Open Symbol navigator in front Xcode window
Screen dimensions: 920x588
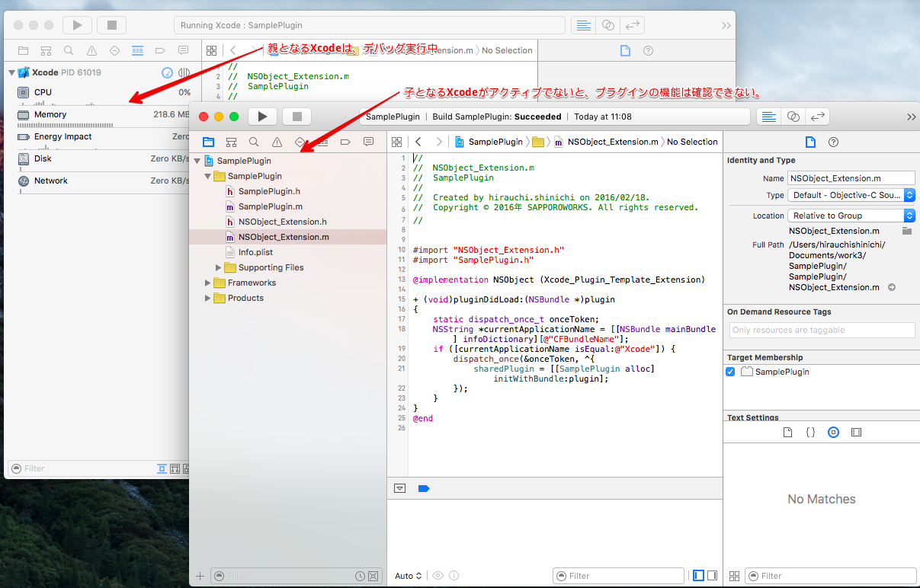pos(231,142)
